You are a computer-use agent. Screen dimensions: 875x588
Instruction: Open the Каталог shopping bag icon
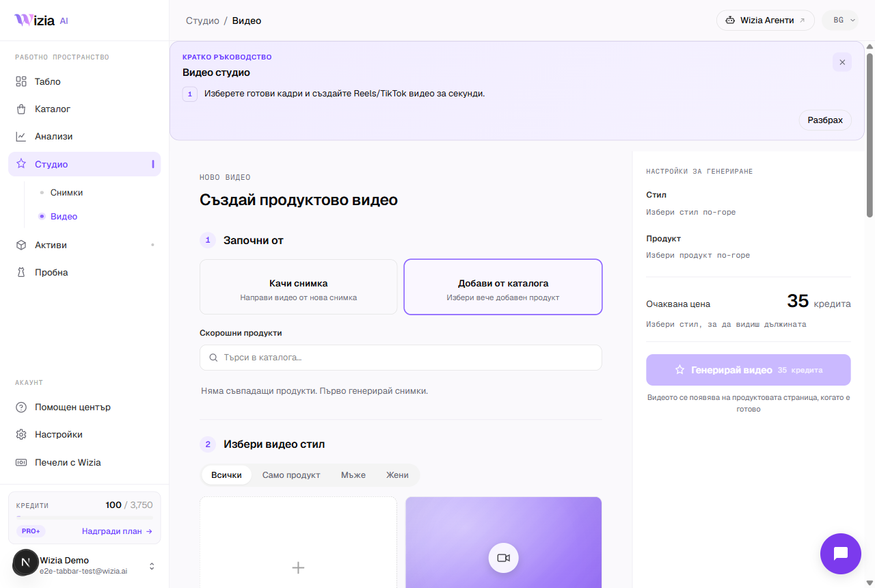click(21, 109)
